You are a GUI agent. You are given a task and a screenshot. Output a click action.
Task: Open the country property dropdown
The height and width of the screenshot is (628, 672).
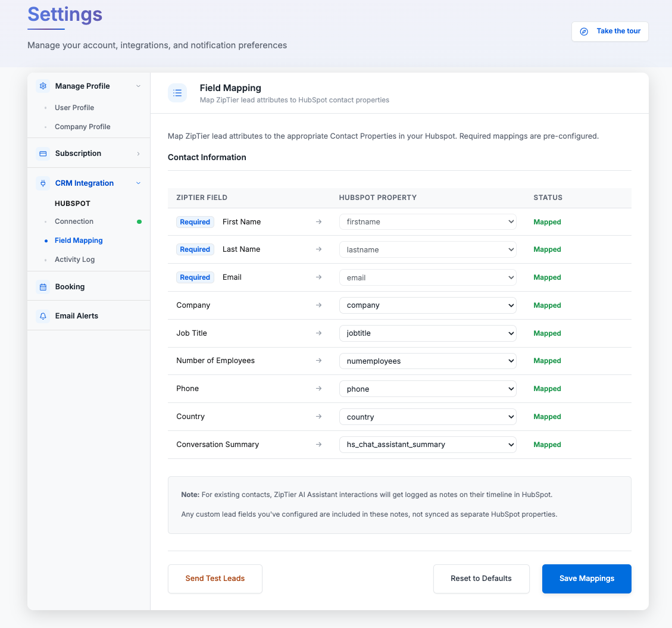click(x=428, y=417)
